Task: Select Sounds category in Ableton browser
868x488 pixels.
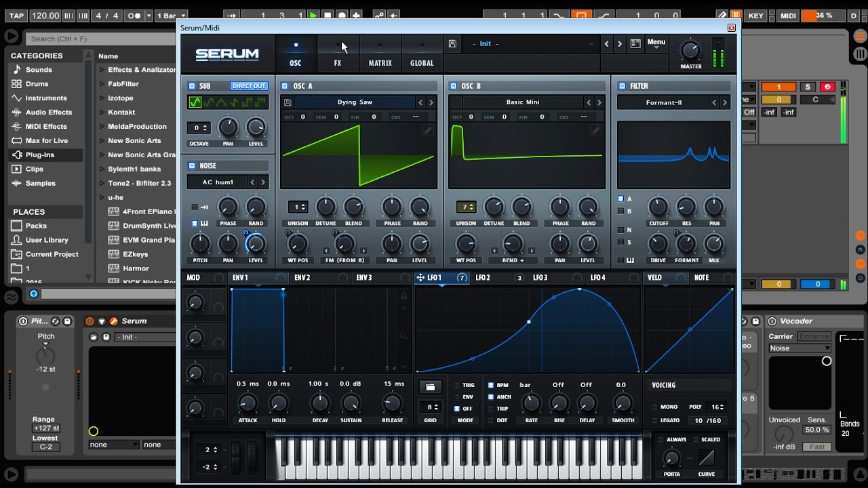Action: point(39,70)
